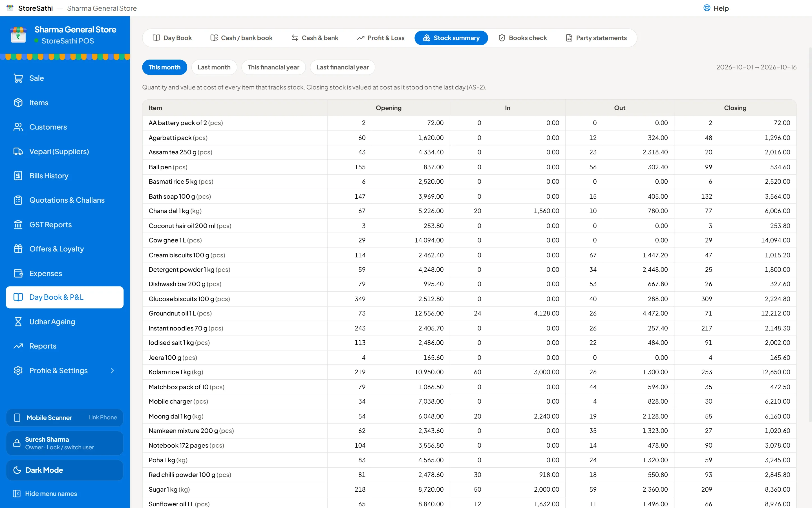
Task: Click Quotations & Challans clipboard icon
Action: (x=18, y=200)
